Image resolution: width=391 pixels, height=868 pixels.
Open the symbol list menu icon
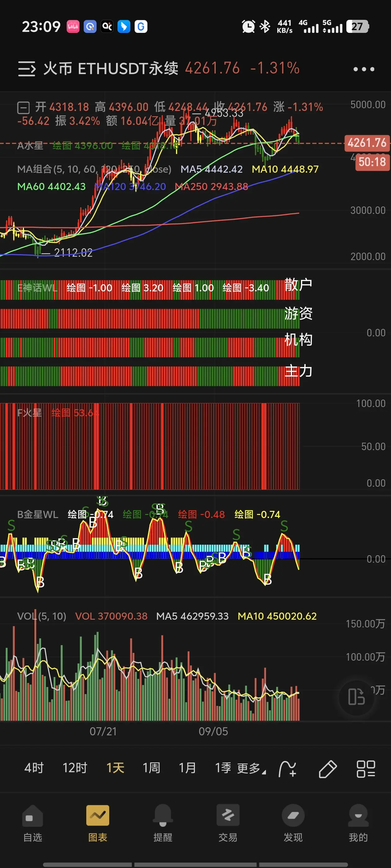27,69
